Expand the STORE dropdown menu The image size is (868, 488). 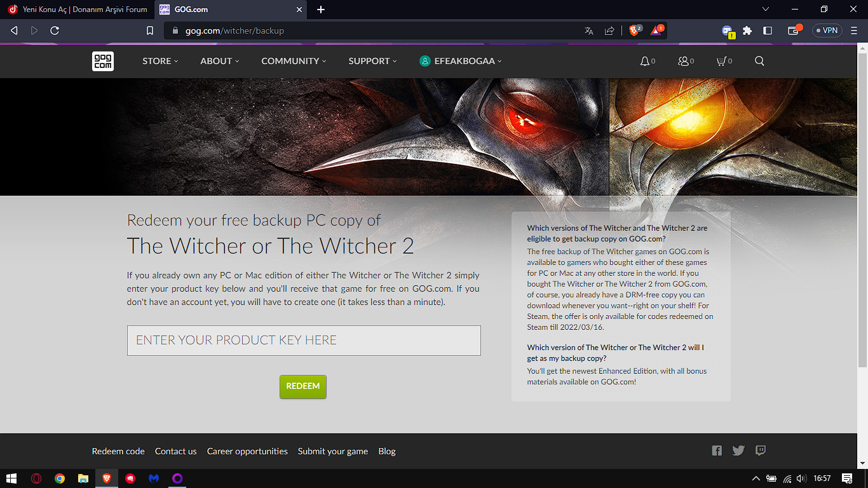click(x=160, y=61)
